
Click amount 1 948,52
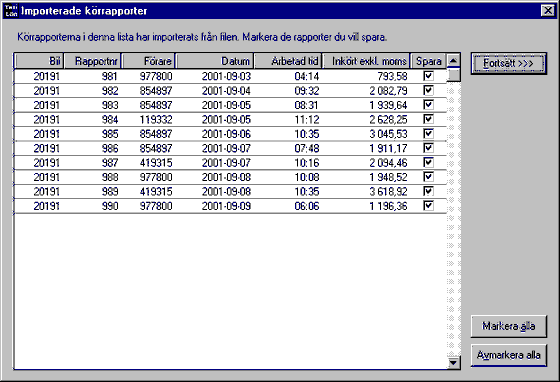pyautogui.click(x=388, y=177)
